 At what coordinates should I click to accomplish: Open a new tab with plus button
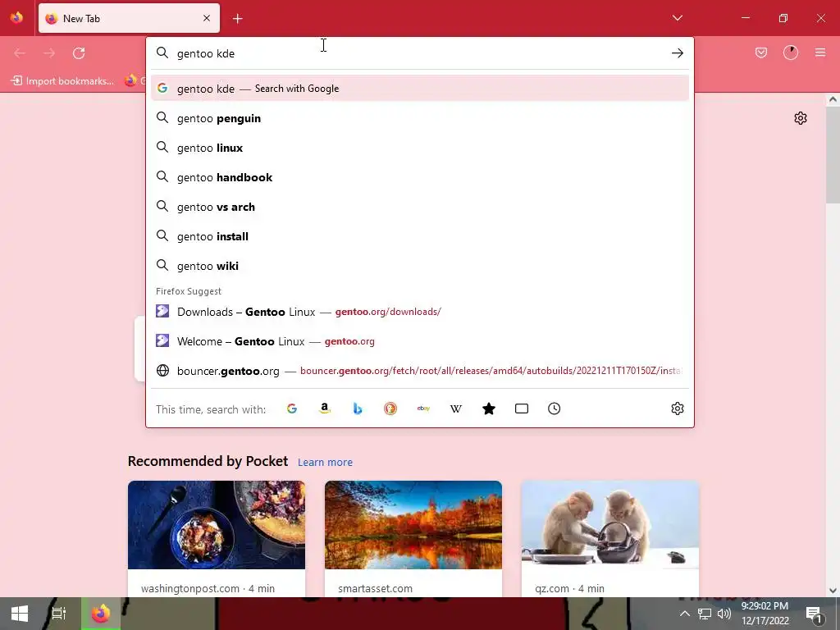tap(237, 19)
